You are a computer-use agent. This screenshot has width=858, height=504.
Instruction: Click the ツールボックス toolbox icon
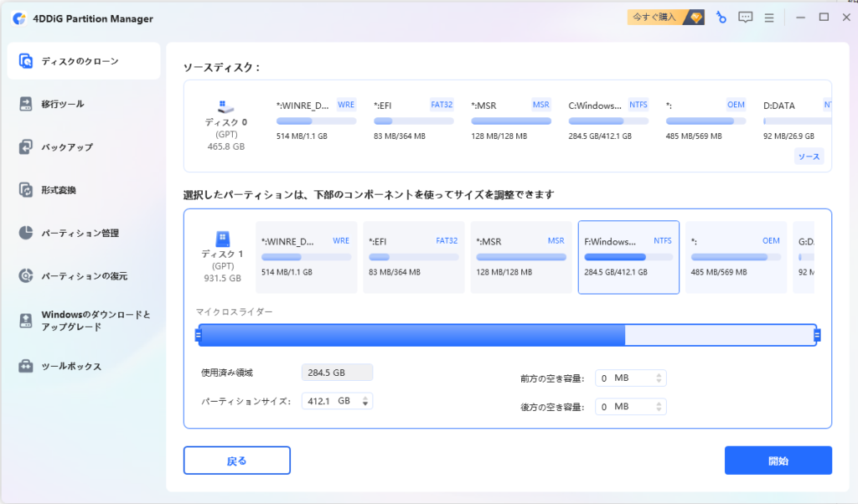[26, 366]
